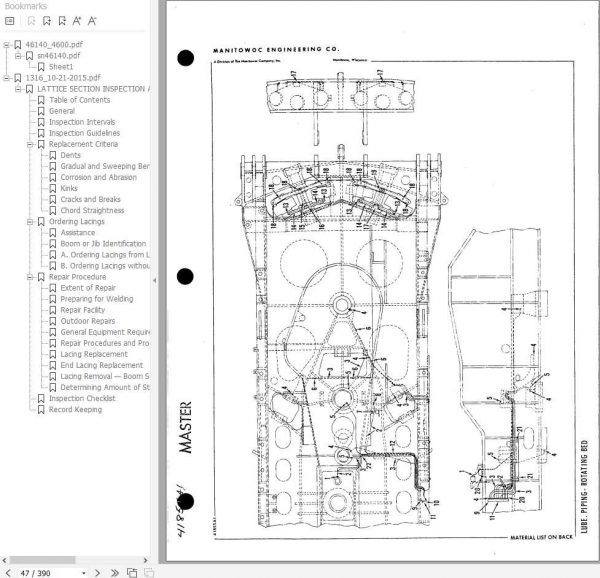
Task: Select the Replacement Criteria bookmark
Action: point(83,144)
